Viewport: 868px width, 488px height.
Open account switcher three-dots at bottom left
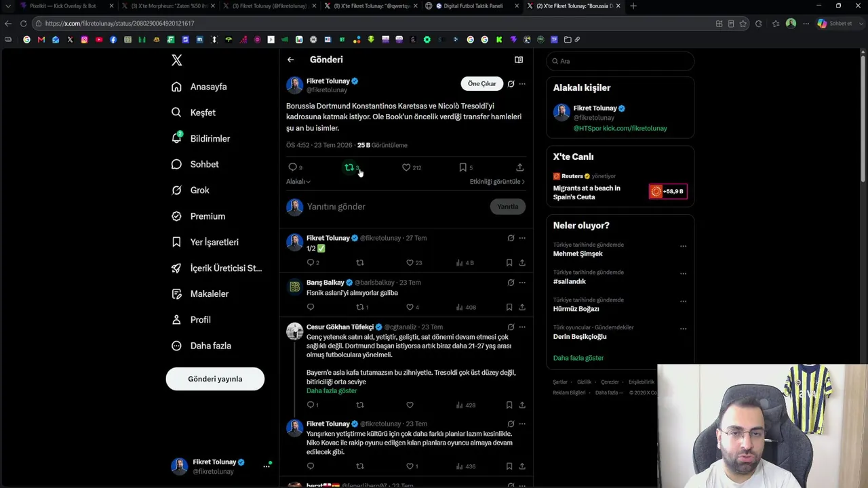267,466
